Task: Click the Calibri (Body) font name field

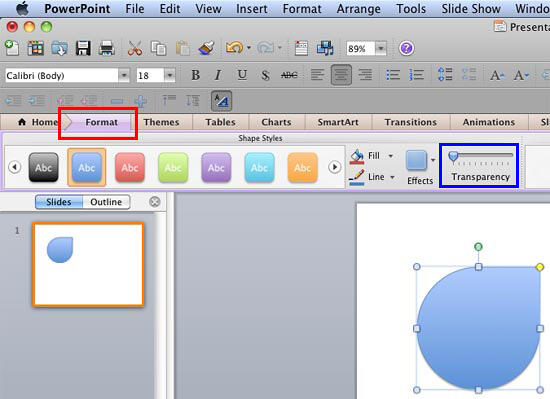Action: (62, 75)
